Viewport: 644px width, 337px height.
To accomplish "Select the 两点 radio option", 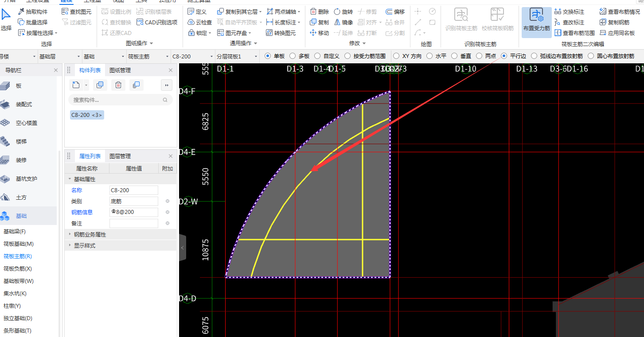I will coord(486,56).
